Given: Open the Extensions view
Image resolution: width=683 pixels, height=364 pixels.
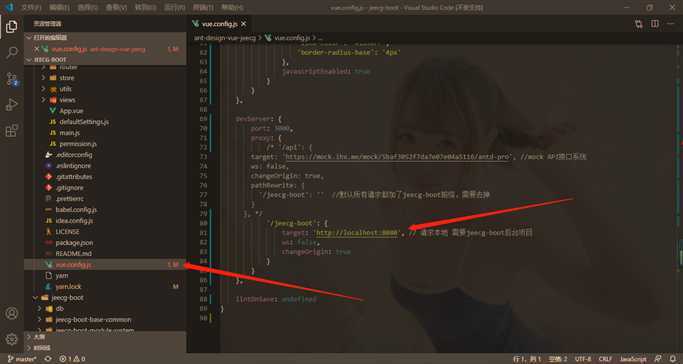Looking at the screenshot, I should coord(12,131).
